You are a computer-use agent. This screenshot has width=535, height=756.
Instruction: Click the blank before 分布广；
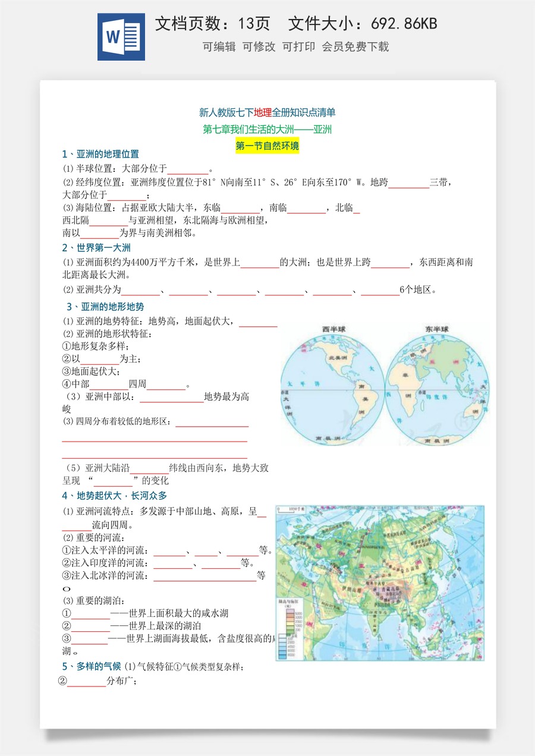point(87,682)
